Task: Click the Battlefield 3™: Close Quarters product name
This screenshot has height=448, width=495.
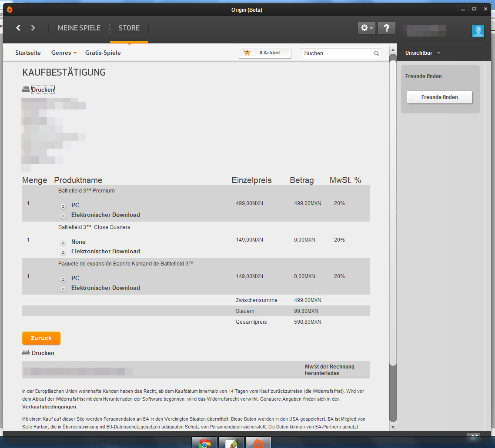Action: pos(94,227)
